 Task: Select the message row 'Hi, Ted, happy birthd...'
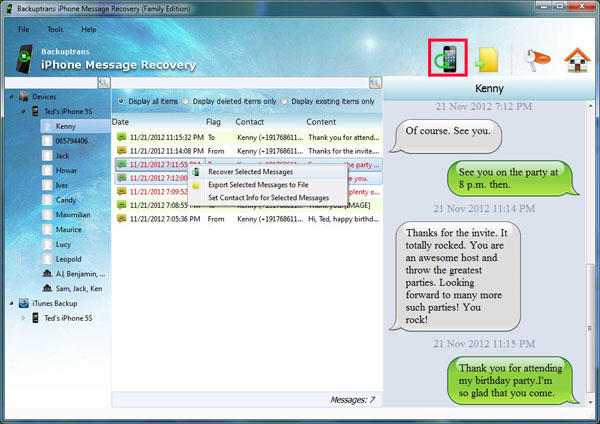(x=247, y=219)
